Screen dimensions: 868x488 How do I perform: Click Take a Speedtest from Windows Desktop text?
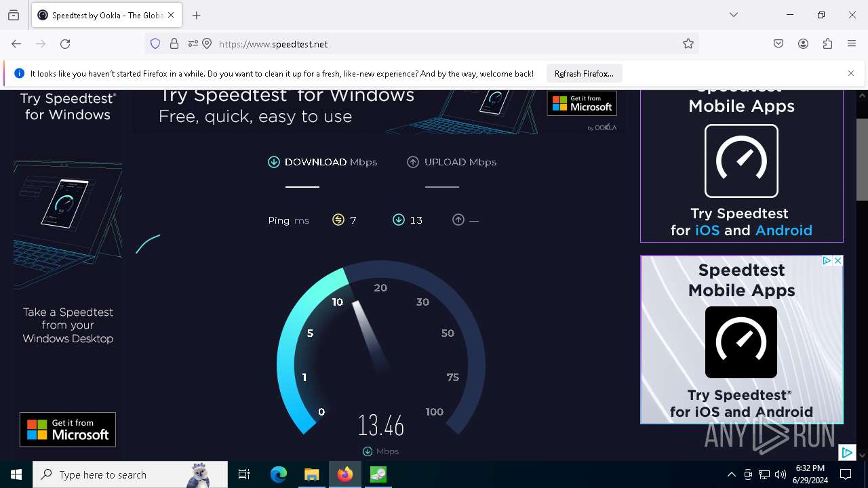click(68, 325)
